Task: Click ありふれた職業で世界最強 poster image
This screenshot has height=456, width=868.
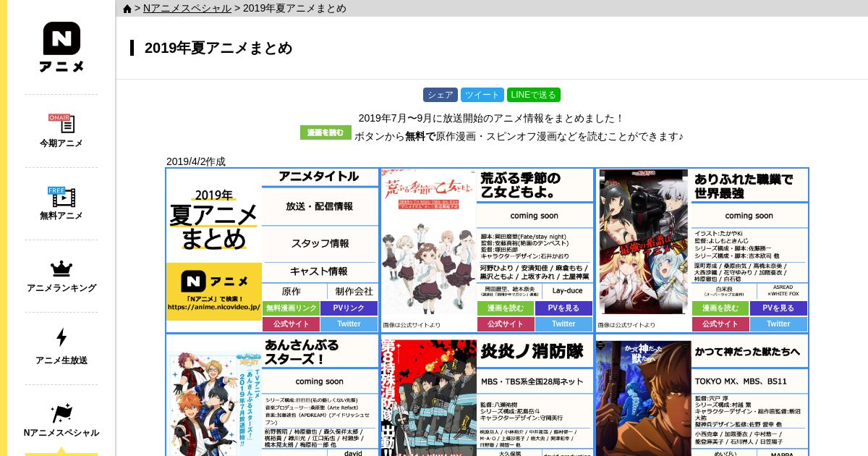Action: 643,242
